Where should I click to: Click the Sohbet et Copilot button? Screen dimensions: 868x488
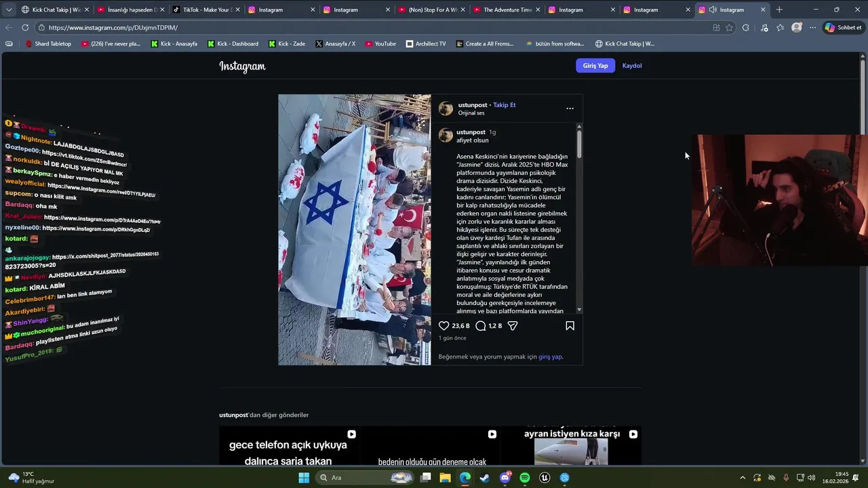coord(843,28)
